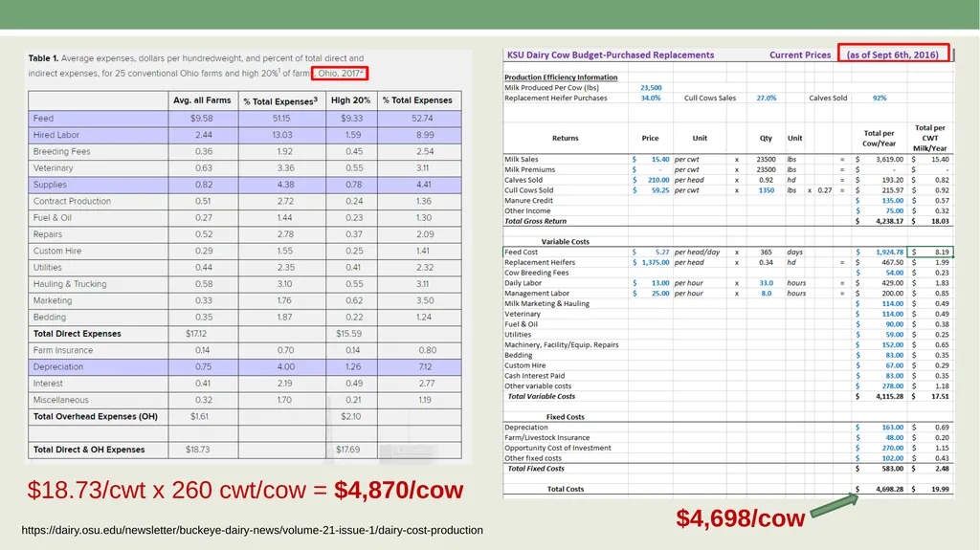Click the Total Gross Return label
Screen dimensions: 980x550
pyautogui.click(x=535, y=221)
